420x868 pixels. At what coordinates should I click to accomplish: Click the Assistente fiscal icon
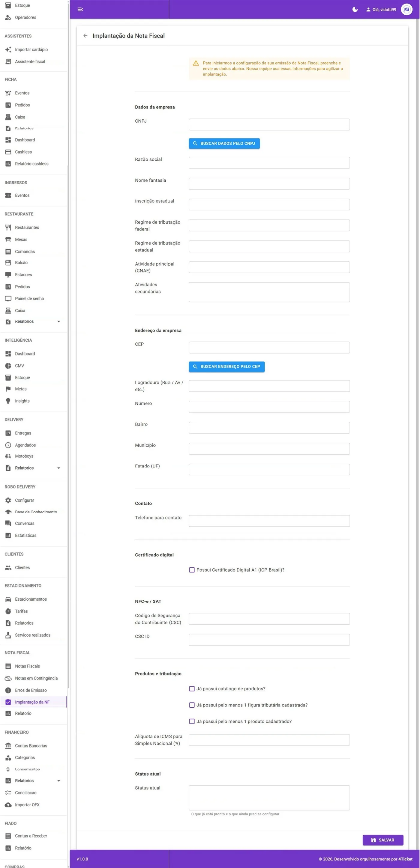click(x=8, y=62)
